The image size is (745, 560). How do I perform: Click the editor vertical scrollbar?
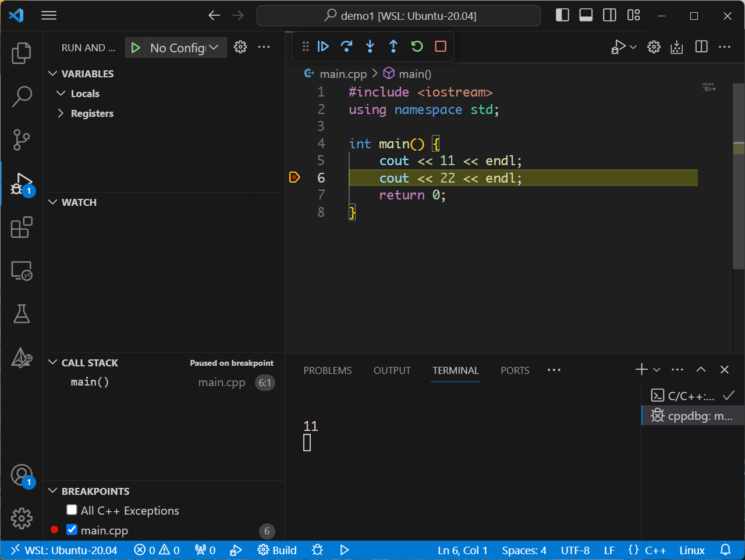pos(739,176)
